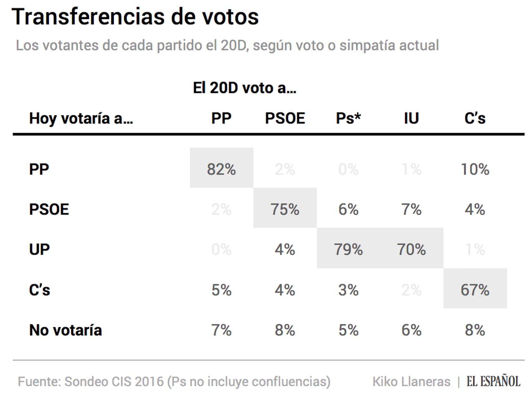532x399 pixels.
Task: Click the El 20D voto a... heading
Action: click(x=244, y=88)
